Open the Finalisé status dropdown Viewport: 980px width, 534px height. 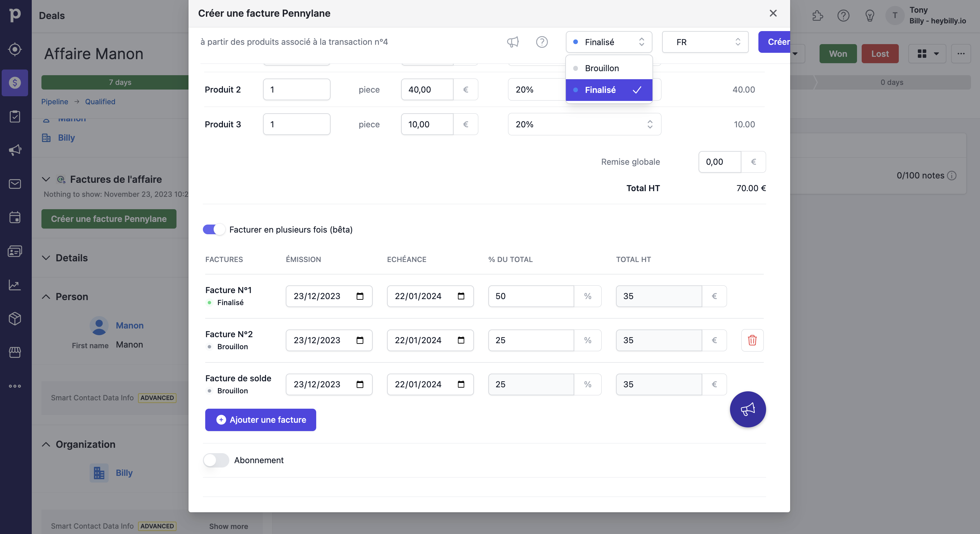(609, 42)
